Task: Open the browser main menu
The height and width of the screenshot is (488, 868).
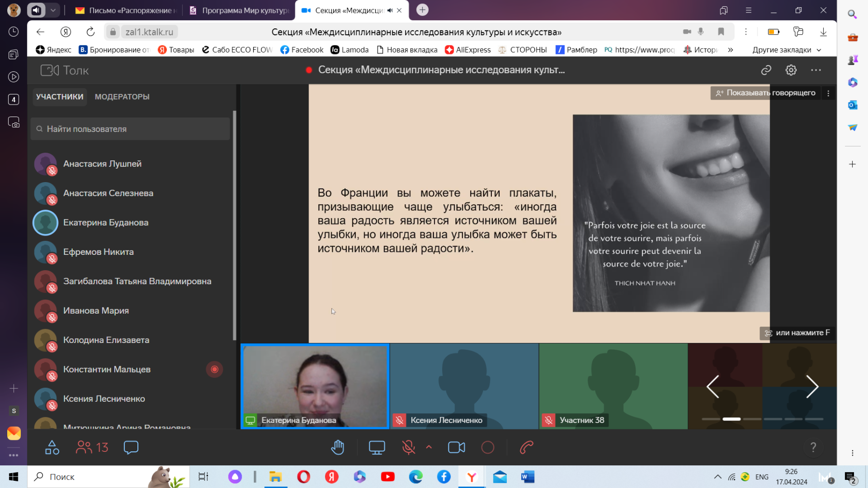Action: tap(748, 10)
